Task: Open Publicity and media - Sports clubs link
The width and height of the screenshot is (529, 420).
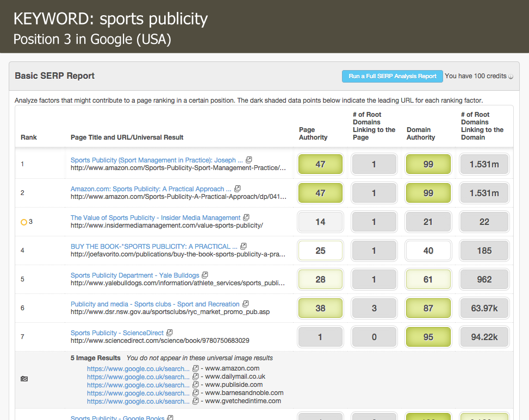Action: tap(155, 304)
